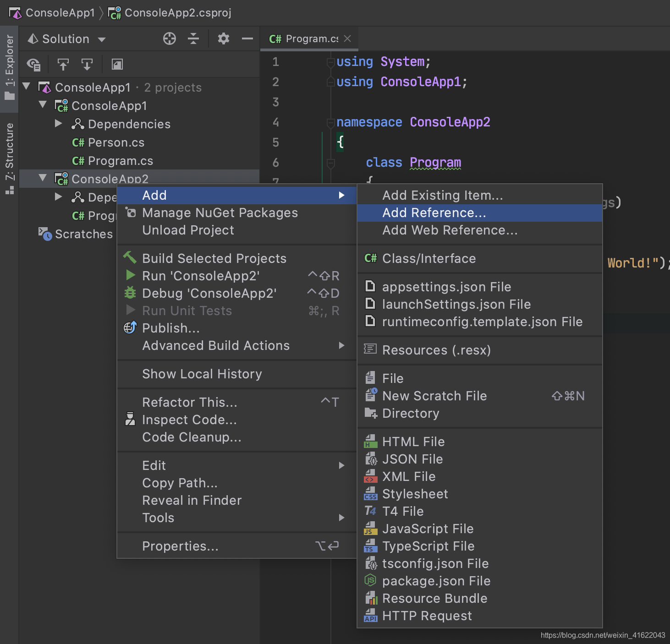The image size is (670, 644).
Task: Choose Inspect Code...
Action: pos(236,420)
